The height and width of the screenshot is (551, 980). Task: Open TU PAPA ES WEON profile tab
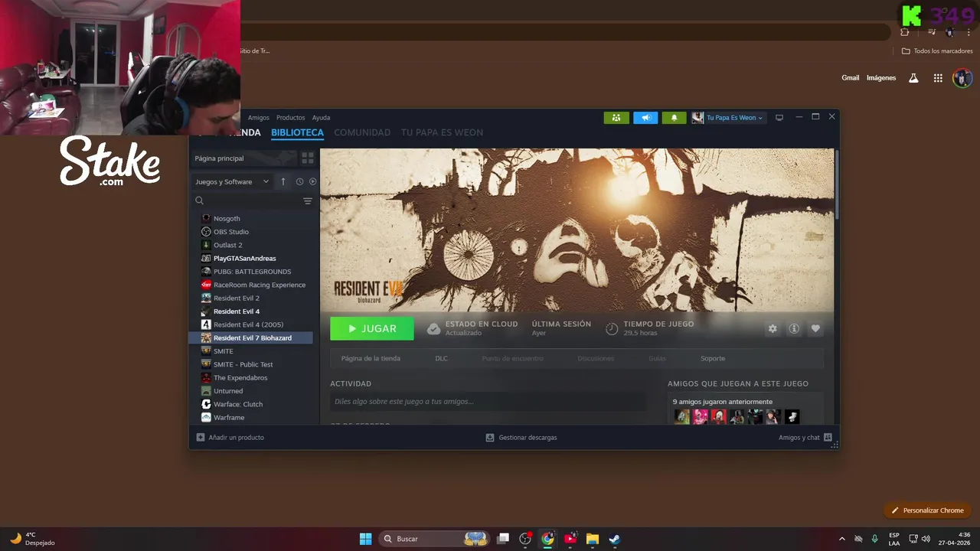click(x=442, y=132)
